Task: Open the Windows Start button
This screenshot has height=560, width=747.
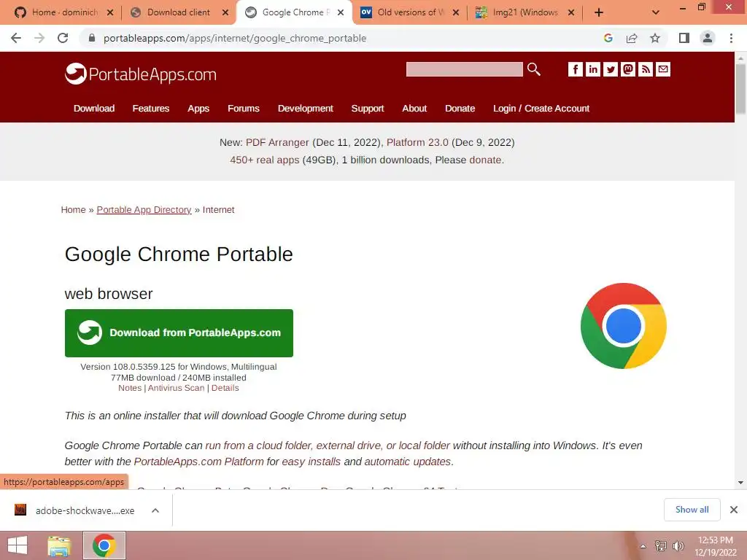Action: [18, 545]
